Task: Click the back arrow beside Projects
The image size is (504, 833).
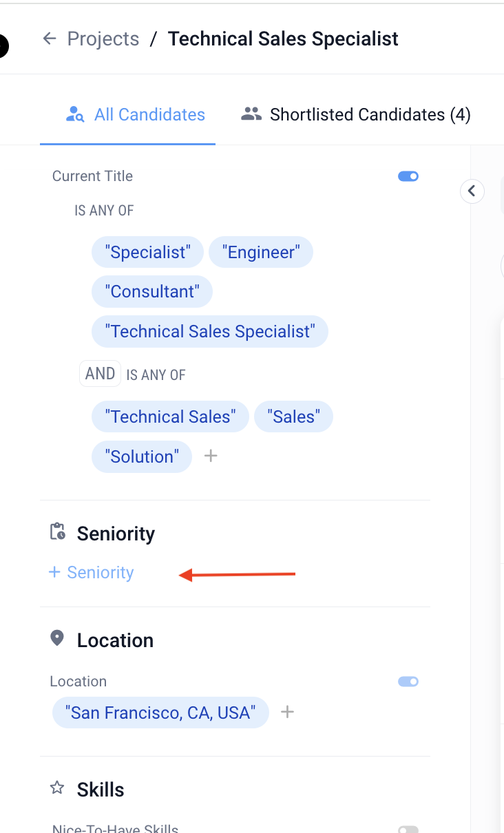Action: (49, 39)
